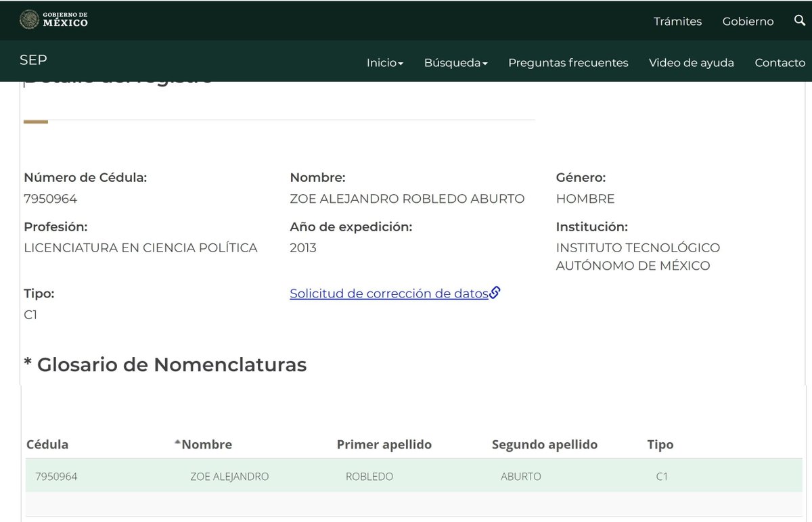Click the SEP site title
The image size is (812, 522).
[x=32, y=60]
